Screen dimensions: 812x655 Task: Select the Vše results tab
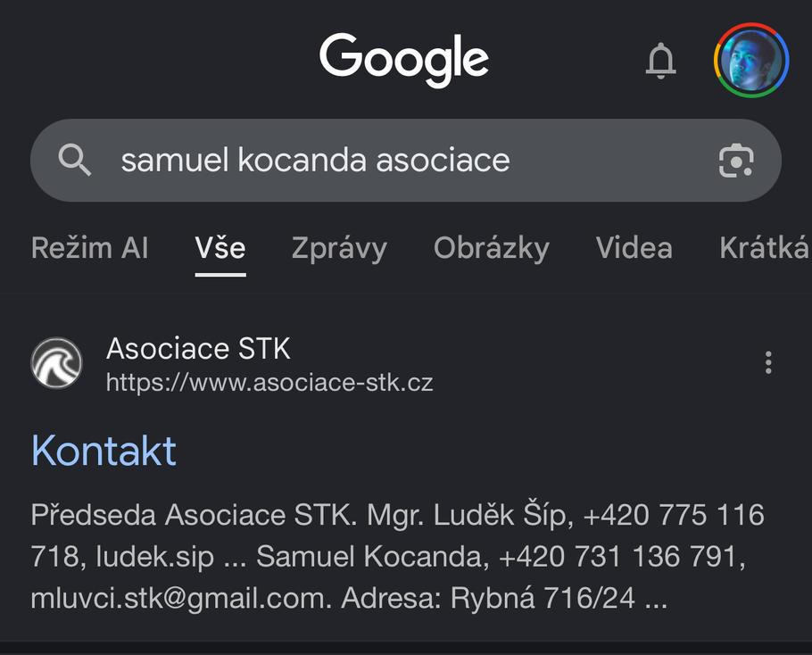[220, 248]
